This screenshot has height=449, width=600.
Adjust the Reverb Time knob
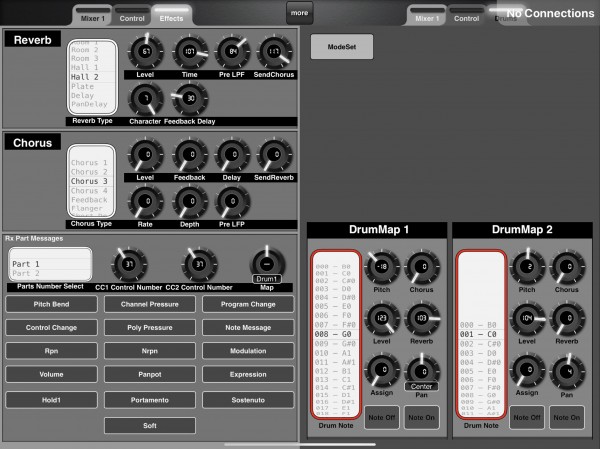[190, 51]
